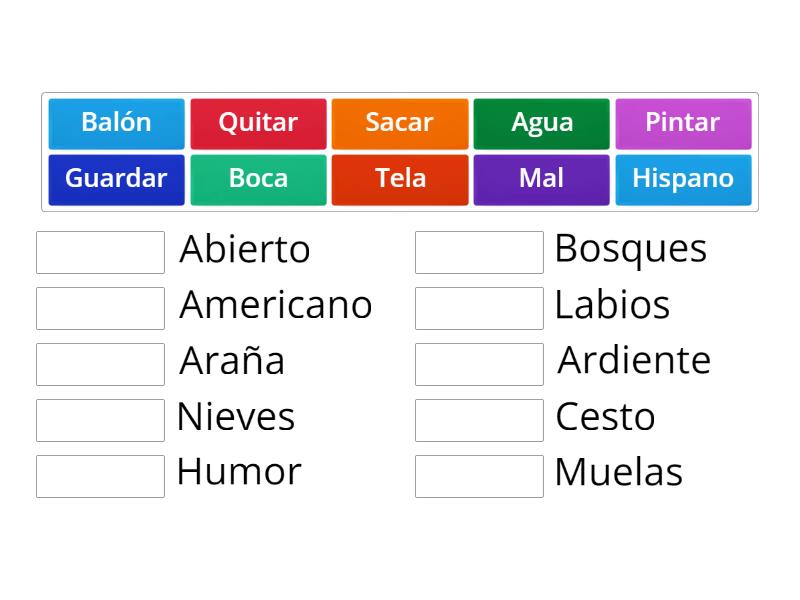This screenshot has width=800, height=600.
Task: Click the answer box next to Labios
Action: point(479,308)
